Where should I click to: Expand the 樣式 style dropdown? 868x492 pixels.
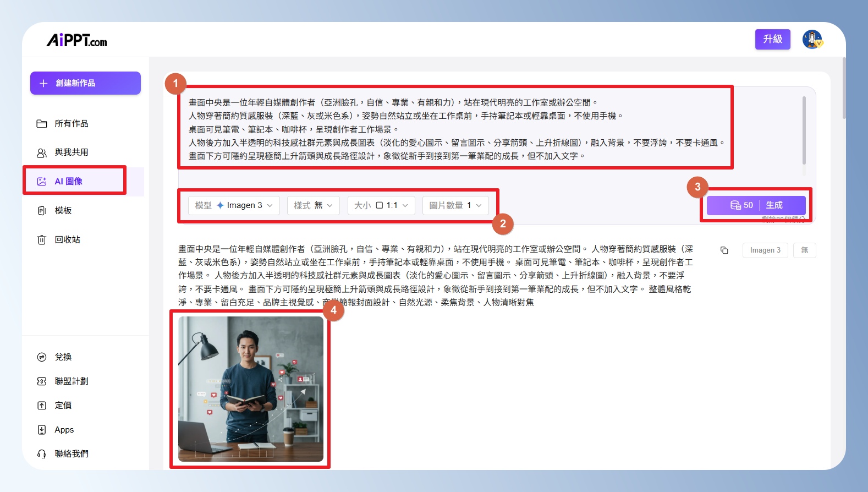(x=313, y=205)
